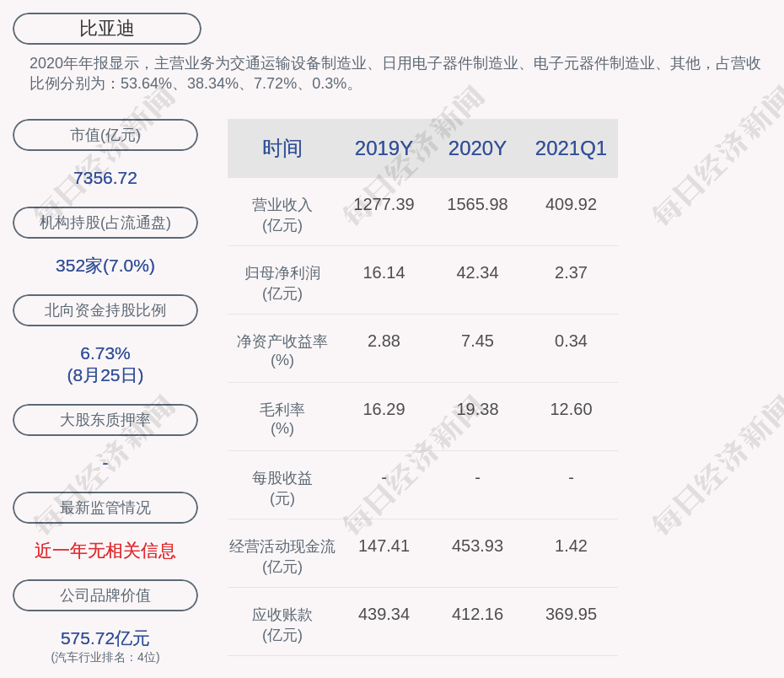Select the 经营活动现金流 row label
Screen dimensions: 784x678
coord(282,556)
